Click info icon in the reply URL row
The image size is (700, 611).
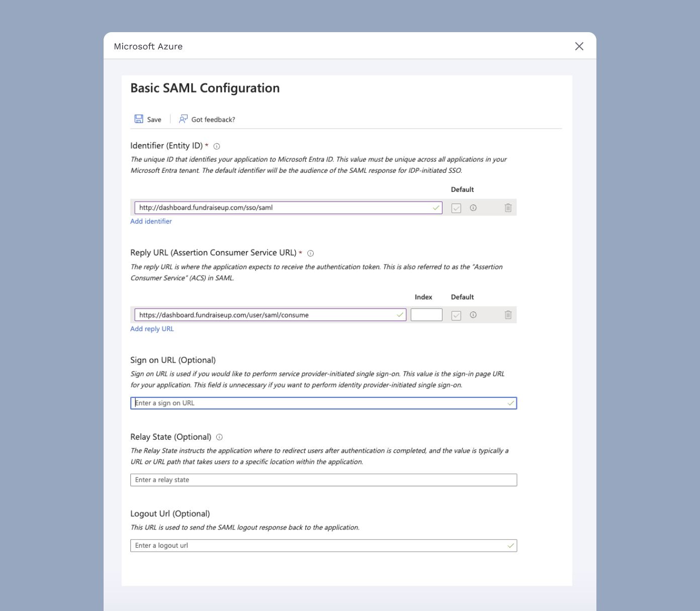(x=473, y=315)
